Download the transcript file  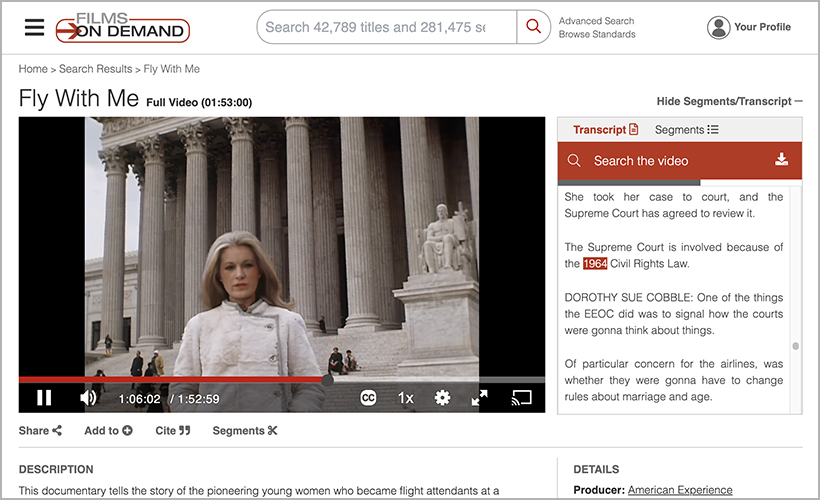[781, 160]
